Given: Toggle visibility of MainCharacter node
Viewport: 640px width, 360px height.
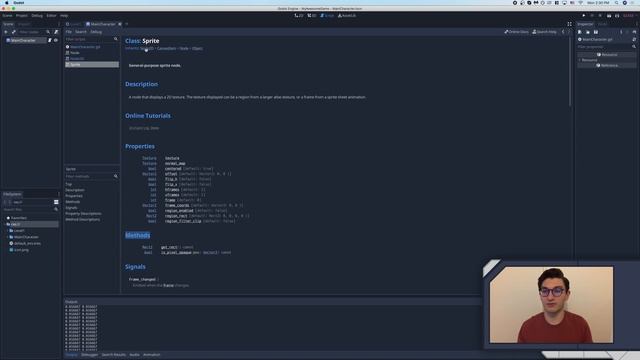Looking at the screenshot, I should click(x=56, y=40).
